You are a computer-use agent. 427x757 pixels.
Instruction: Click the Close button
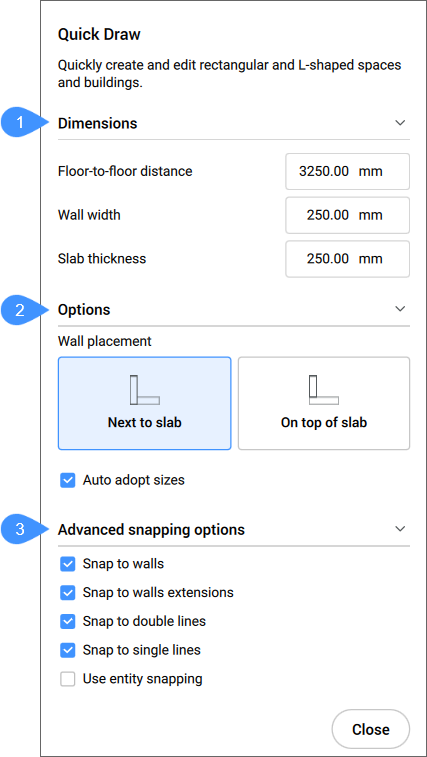(370, 729)
